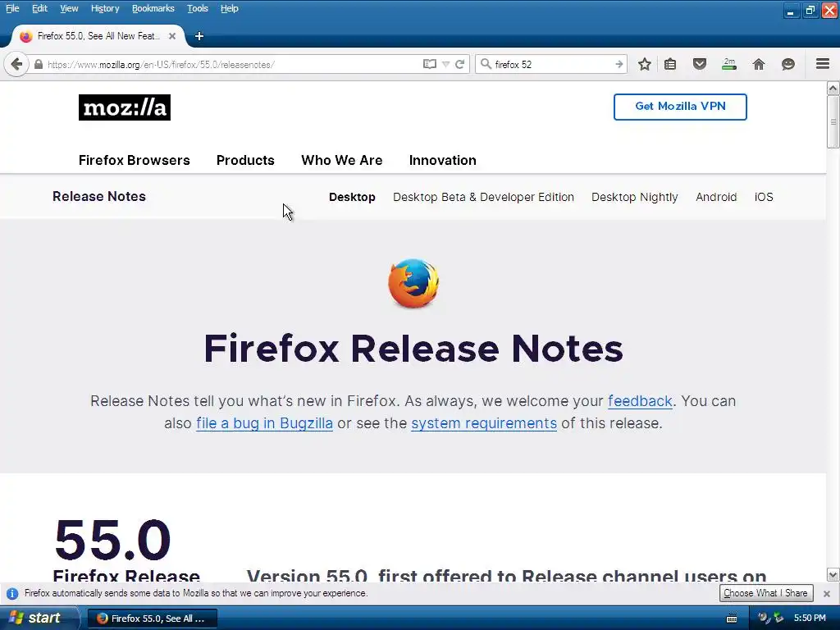Follow file a bug in Bugzilla link
This screenshot has height=630, width=840.
click(265, 423)
